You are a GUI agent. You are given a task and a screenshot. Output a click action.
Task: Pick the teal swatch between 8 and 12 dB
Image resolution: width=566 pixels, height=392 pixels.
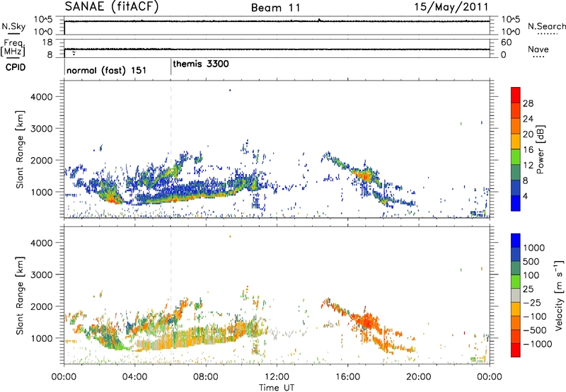[x=516, y=172]
